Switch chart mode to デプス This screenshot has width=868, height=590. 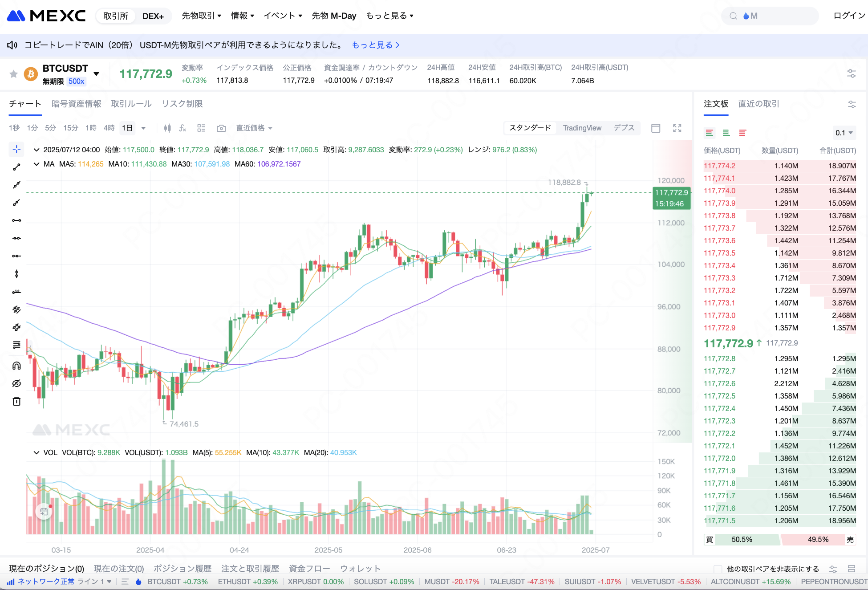(x=624, y=128)
